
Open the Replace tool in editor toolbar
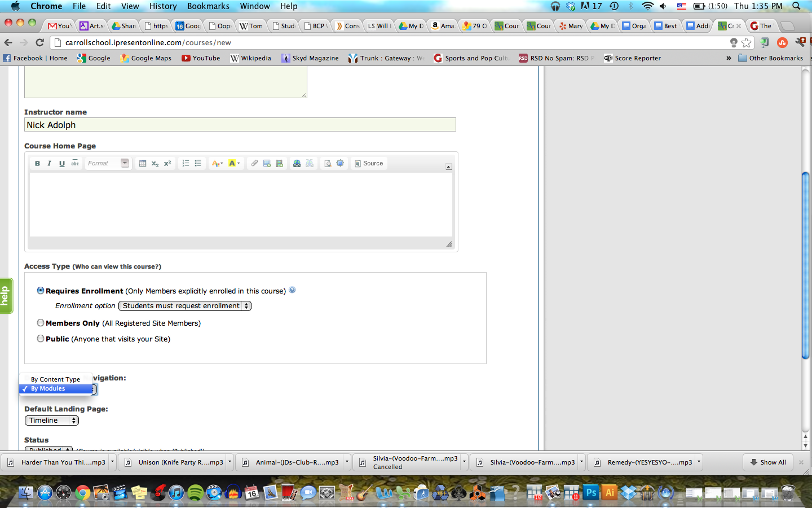tap(310, 163)
